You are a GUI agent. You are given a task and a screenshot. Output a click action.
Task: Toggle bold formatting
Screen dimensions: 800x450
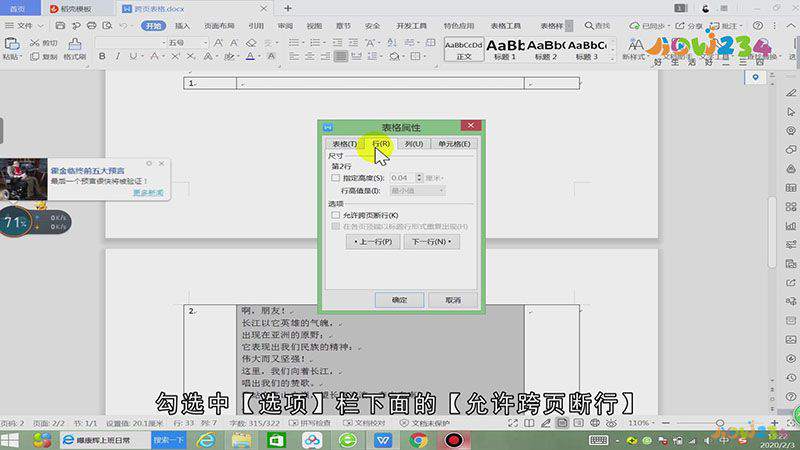point(102,56)
